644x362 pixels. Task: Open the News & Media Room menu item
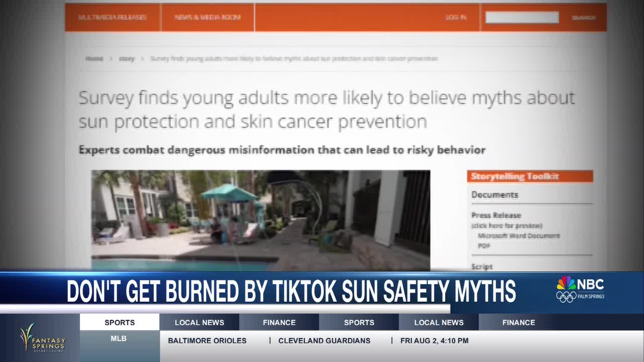coord(207,17)
